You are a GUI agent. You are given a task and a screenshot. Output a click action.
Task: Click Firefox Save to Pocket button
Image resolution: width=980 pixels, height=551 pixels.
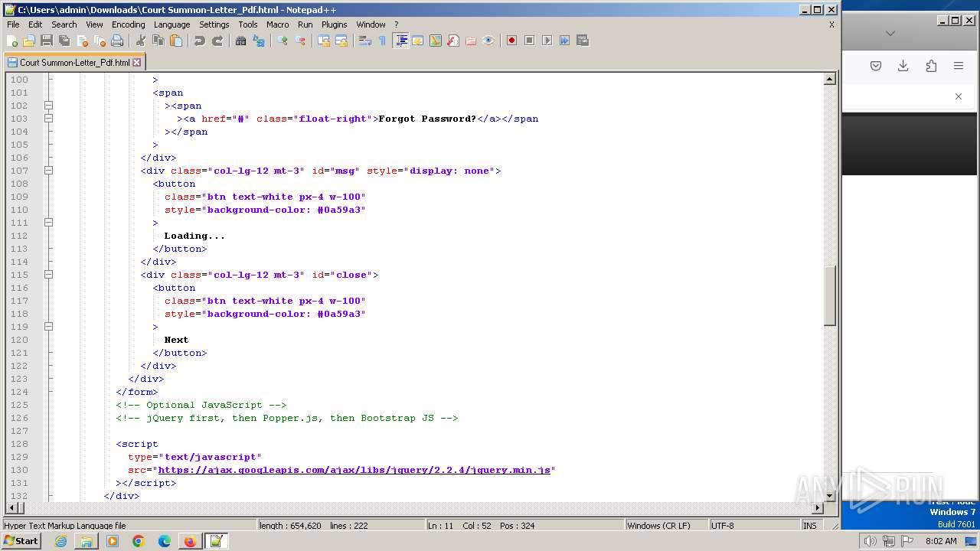(876, 66)
